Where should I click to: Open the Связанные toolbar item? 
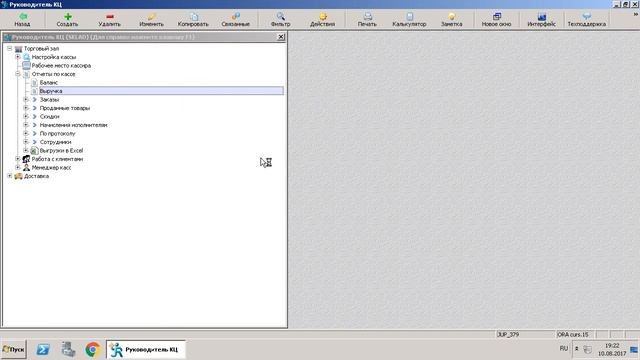point(236,19)
